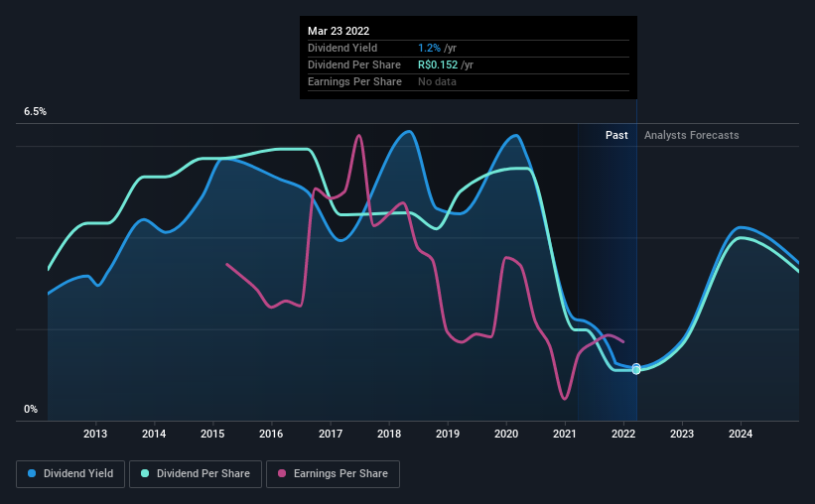Click the tooltip date 'Mar 23 2022'
The width and height of the screenshot is (815, 504).
tap(339, 31)
